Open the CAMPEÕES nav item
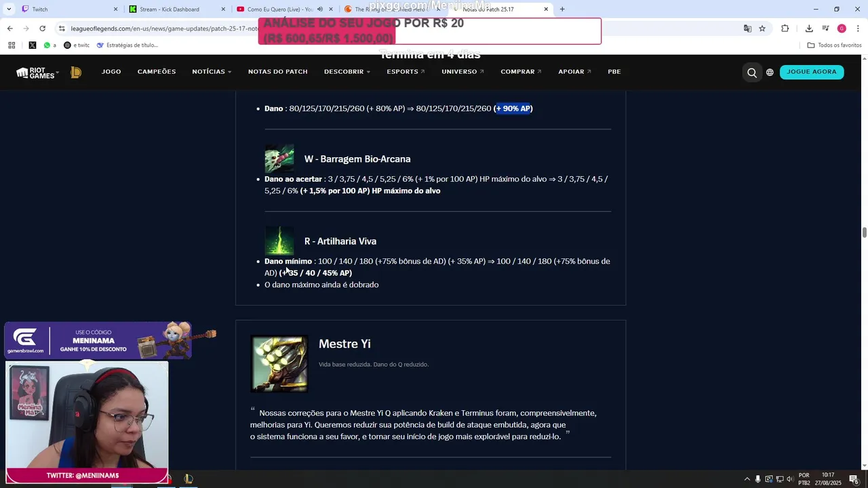 (157, 72)
